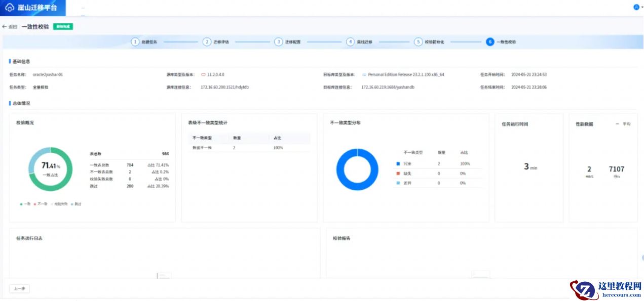Image resolution: width=644 pixels, height=301 pixels.
Task: Click the blue 冗余 color swatch
Action: click(398, 164)
